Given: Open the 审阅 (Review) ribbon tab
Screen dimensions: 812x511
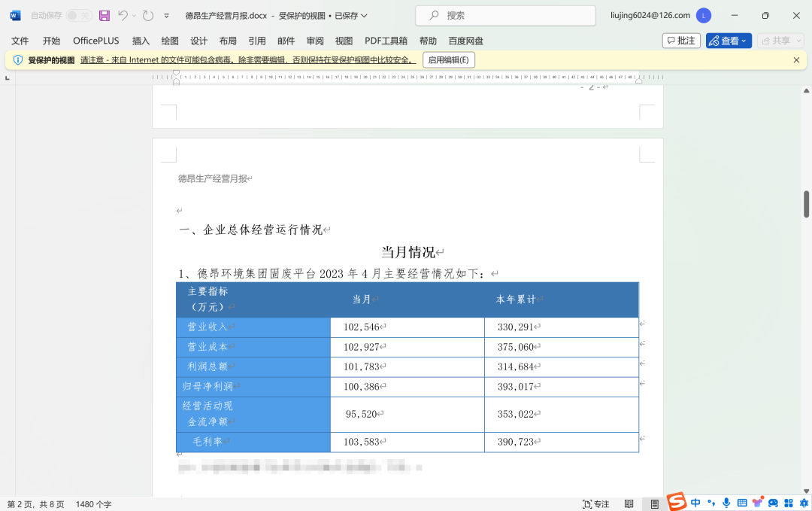Looking at the screenshot, I should pos(315,41).
